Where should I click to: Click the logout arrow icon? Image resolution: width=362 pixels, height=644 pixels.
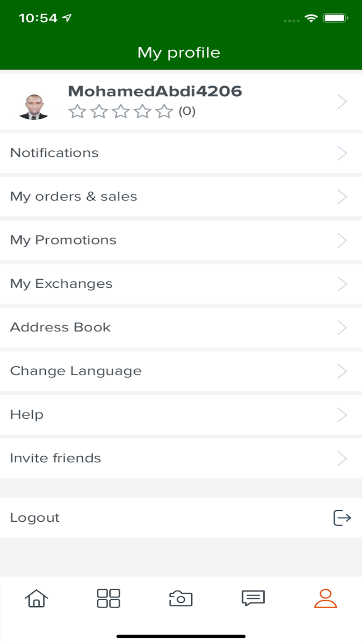(x=342, y=518)
